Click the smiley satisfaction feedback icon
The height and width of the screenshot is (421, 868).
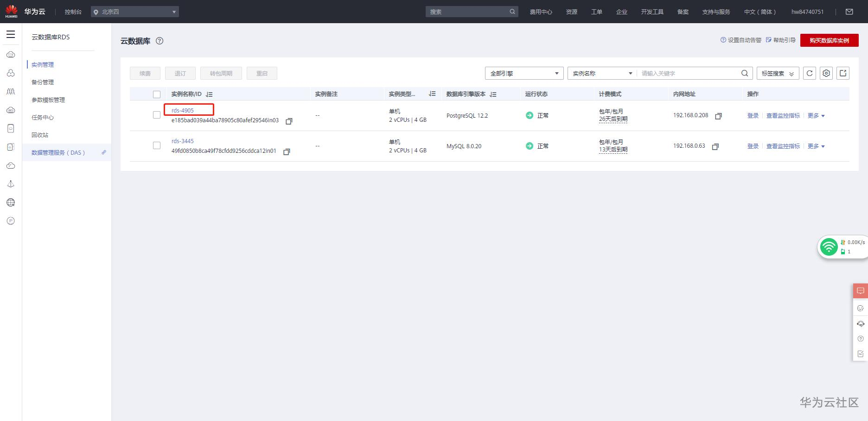pos(861,308)
